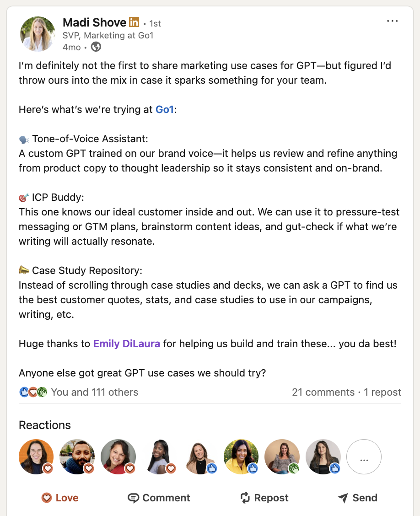
Task: Click the Comment button
Action: tap(159, 498)
